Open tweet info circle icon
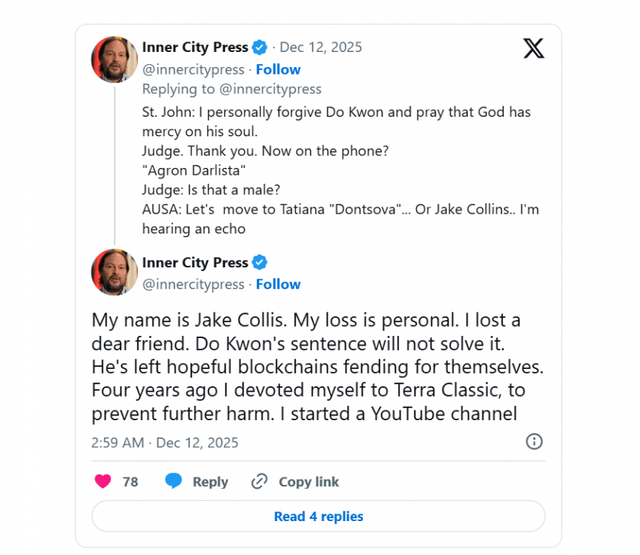The height and width of the screenshot is (555, 640). (x=534, y=442)
